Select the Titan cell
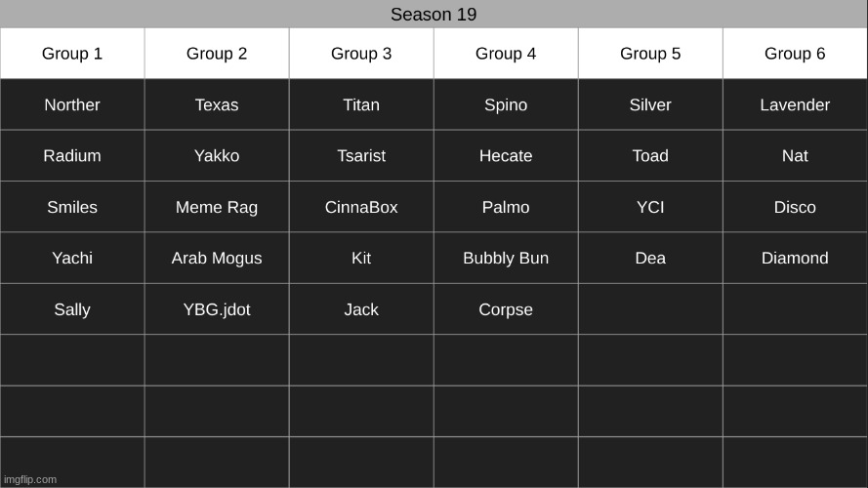This screenshot has height=488, width=868. point(361,105)
